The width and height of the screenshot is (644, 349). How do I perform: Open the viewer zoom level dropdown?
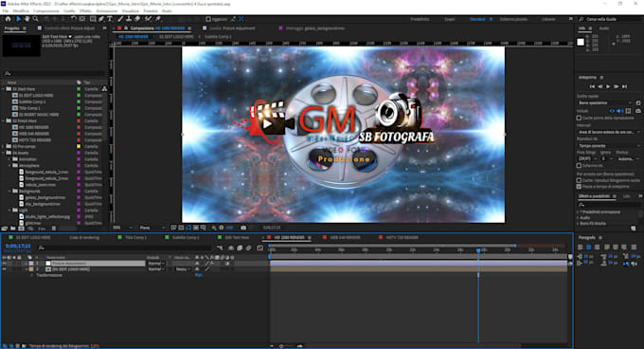123,228
